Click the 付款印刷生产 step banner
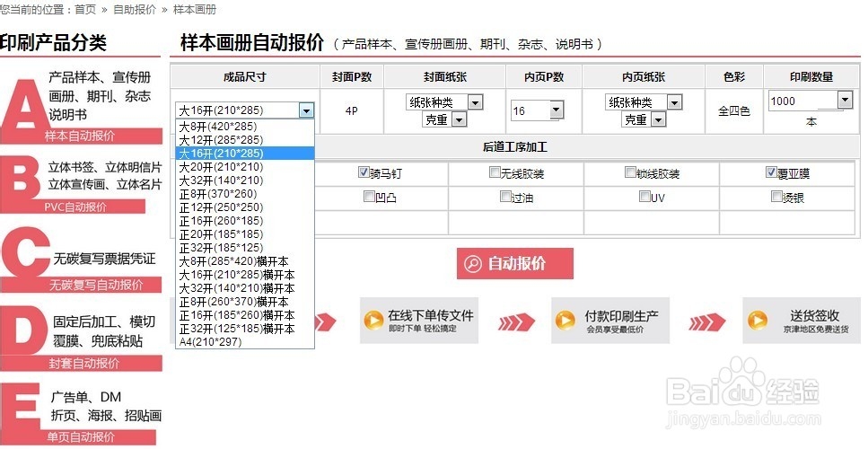Image resolution: width=868 pixels, height=449 pixels. (x=610, y=320)
